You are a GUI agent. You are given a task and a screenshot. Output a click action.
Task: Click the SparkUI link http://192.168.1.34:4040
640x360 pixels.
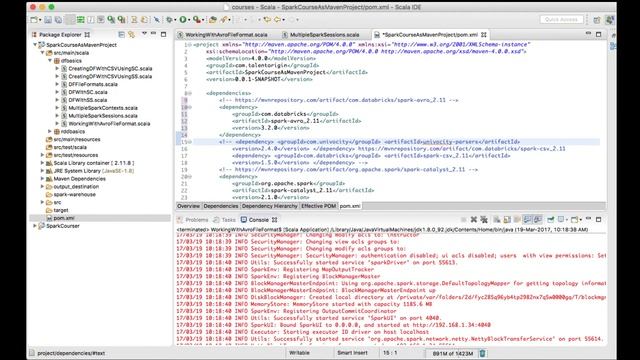tap(451, 325)
